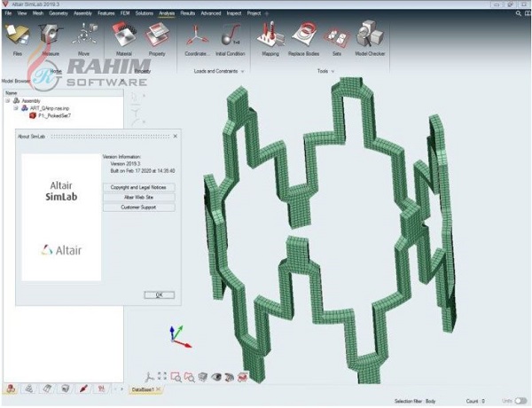Screen dimensions: 532x408
Task: Click the third bottom-left browser tab icon
Action: pos(47,389)
